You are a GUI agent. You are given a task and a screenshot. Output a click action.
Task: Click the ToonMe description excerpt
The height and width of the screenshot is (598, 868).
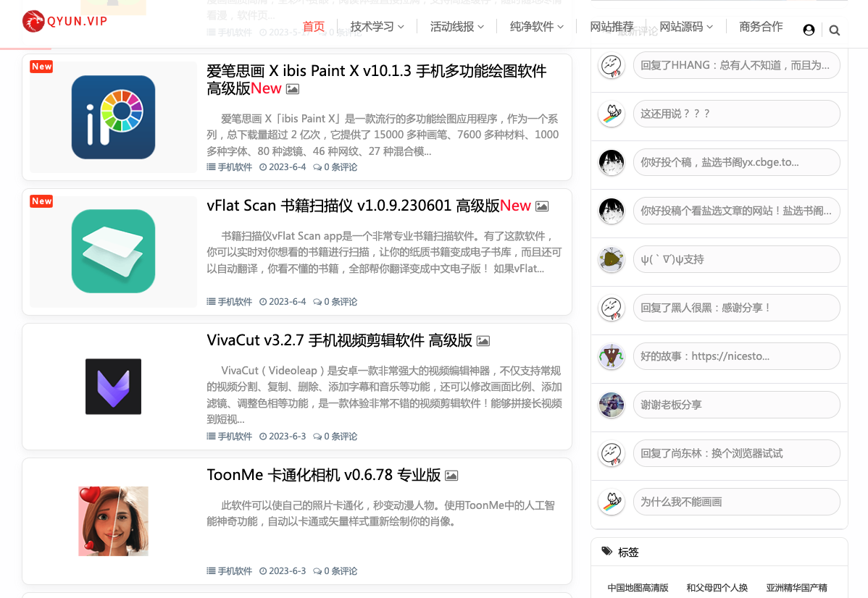[381, 513]
